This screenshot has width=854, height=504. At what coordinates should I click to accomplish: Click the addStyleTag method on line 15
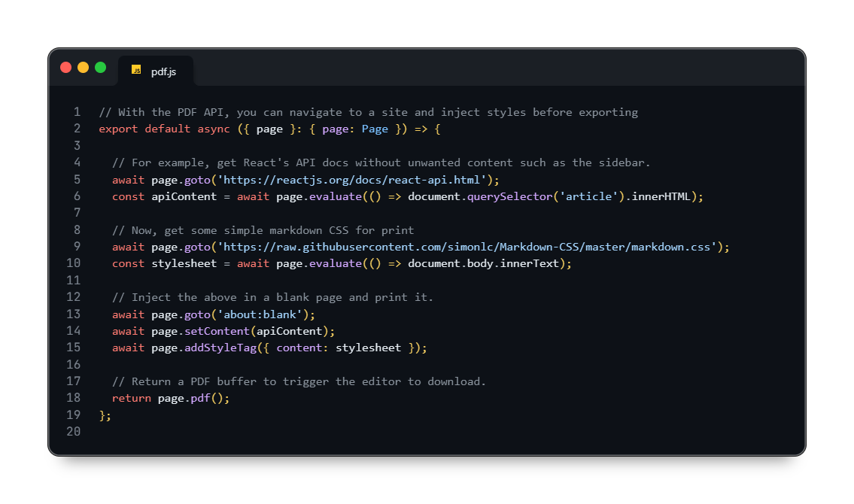click(x=223, y=348)
